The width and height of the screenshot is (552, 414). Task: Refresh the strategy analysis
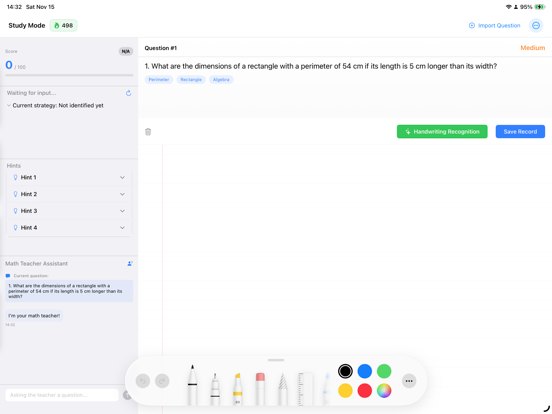(128, 93)
